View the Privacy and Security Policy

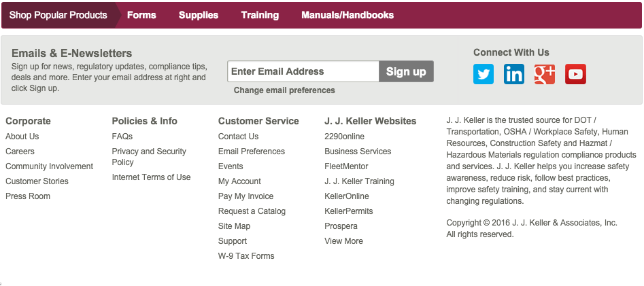point(149,157)
